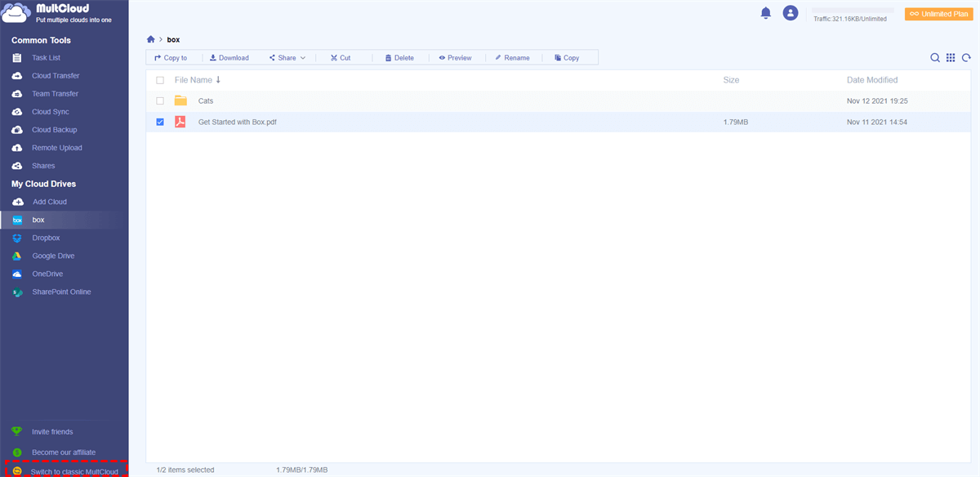Click the Cats folder icon

click(180, 100)
